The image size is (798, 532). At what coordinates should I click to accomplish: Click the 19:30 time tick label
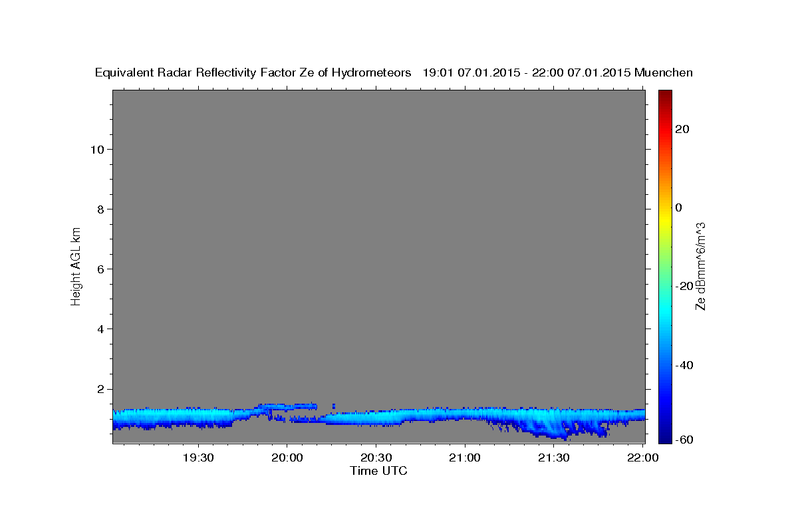(x=198, y=458)
